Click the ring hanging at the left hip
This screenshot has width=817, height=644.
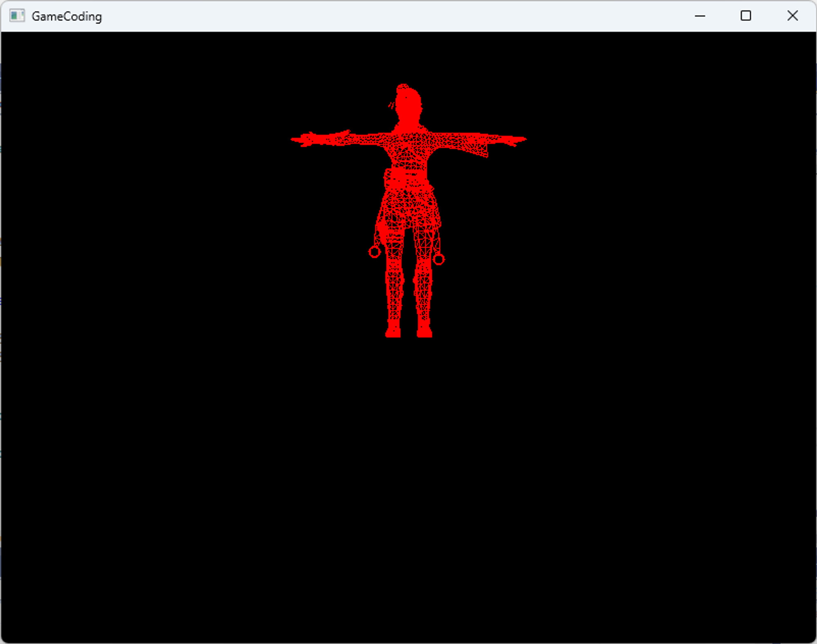[x=375, y=252]
